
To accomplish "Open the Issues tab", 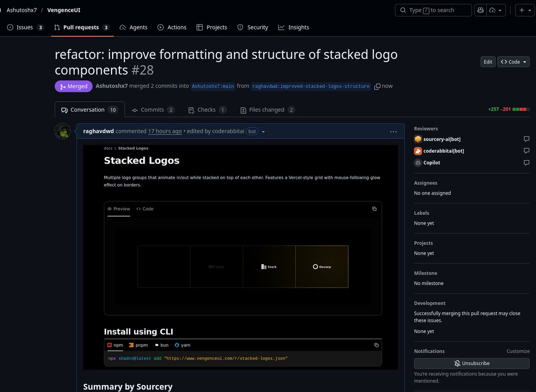I will 25,27.
